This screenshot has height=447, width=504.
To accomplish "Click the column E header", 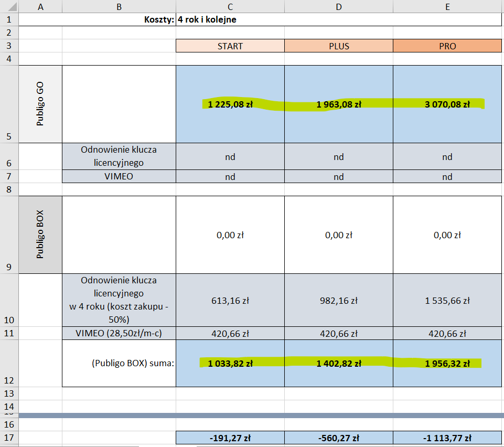I will tap(447, 6).
